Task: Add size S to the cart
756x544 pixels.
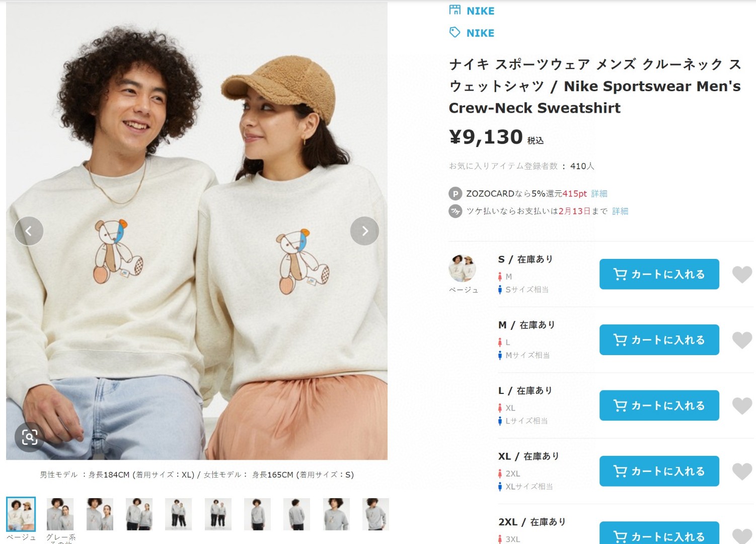Action: pos(659,274)
